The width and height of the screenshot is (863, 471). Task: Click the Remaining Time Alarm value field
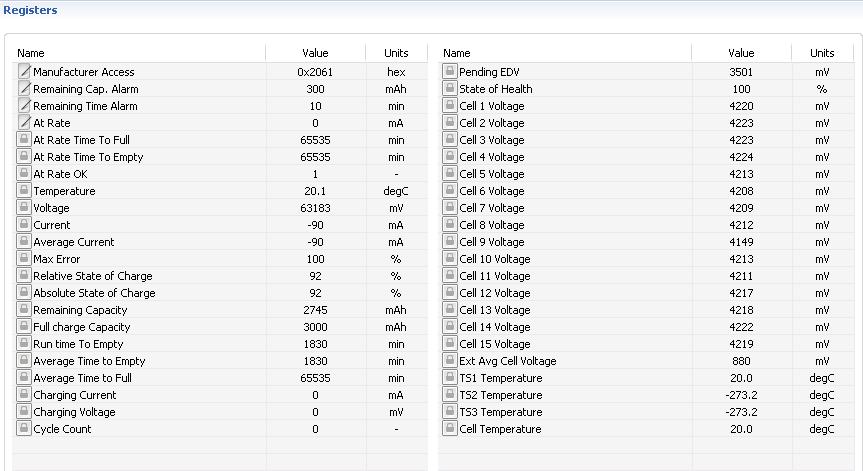point(315,106)
